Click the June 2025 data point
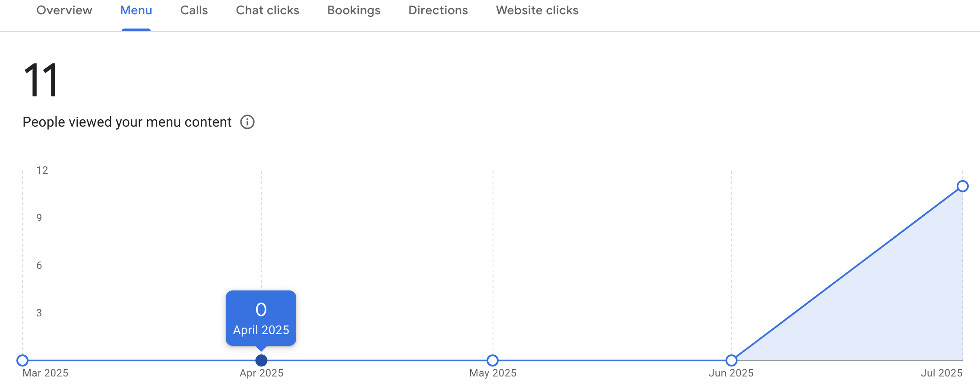 tap(731, 360)
